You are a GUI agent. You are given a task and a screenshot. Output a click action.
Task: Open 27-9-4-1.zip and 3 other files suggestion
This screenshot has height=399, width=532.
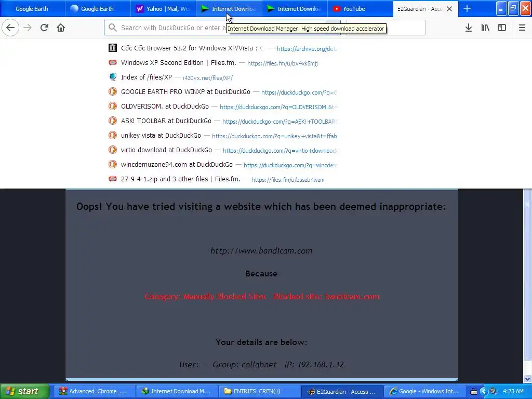222,179
